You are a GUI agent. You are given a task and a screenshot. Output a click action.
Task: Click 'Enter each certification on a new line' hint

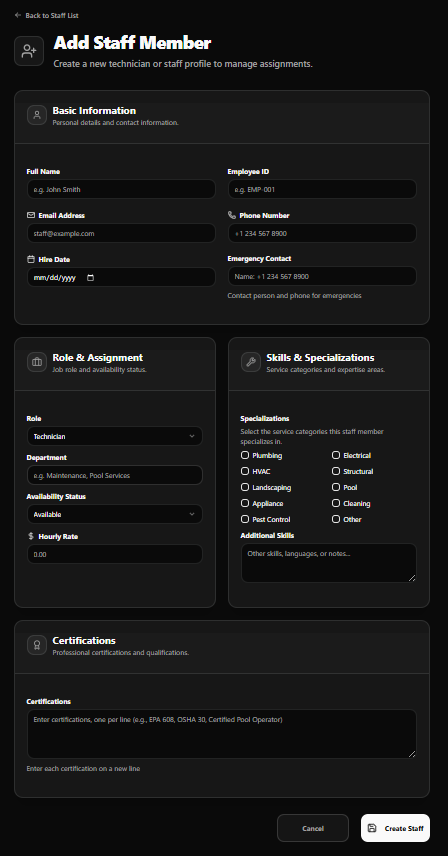[x=83, y=769]
